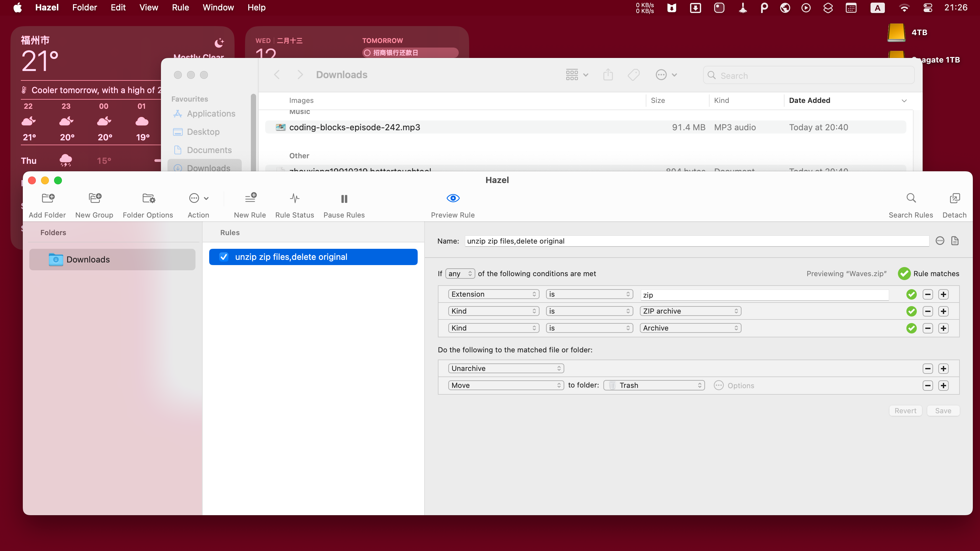The image size is (980, 551).
Task: Open Applications in Finder sidebar
Action: [x=204, y=114]
